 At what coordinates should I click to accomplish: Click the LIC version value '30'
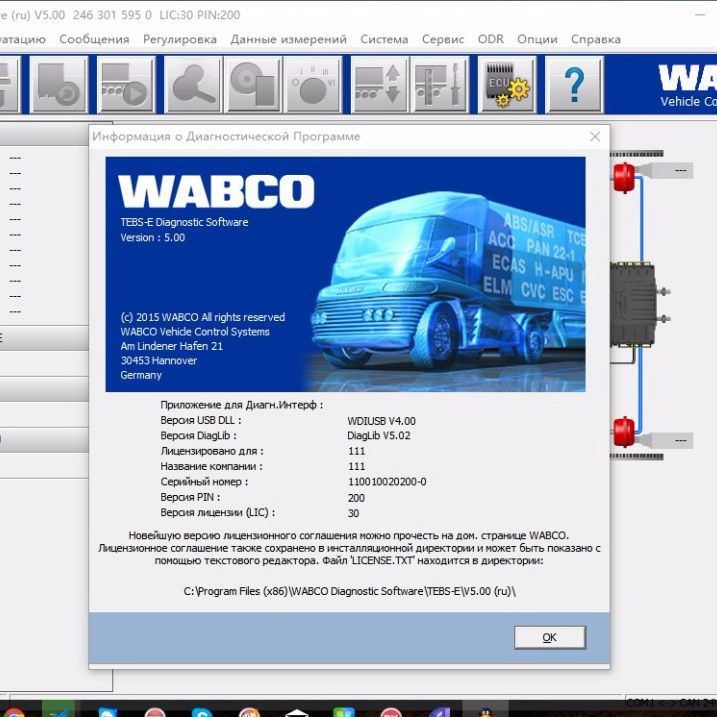tap(353, 513)
